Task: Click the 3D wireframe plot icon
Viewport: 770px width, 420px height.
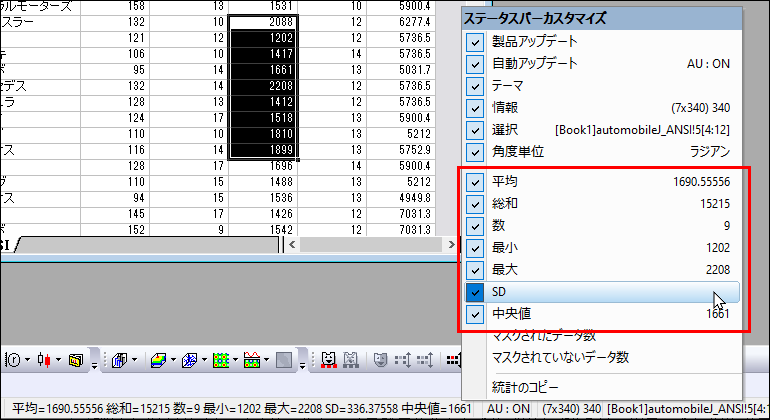Action: click(x=188, y=360)
